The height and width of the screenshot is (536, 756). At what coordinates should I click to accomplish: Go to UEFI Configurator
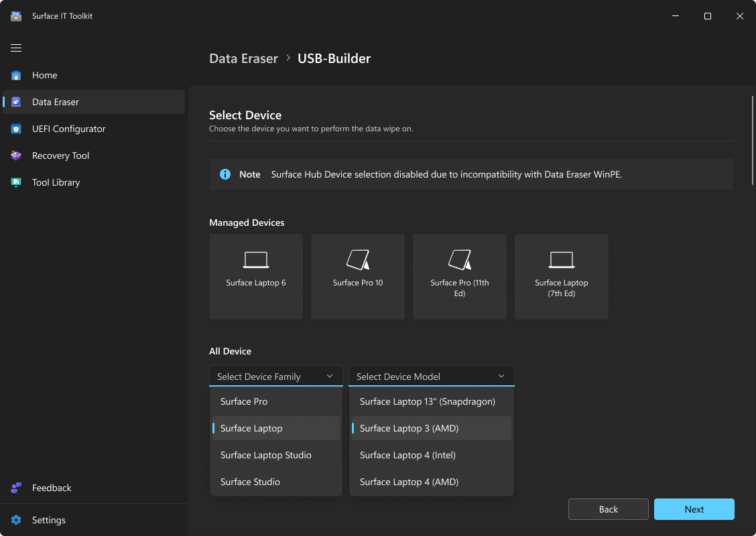94,129
